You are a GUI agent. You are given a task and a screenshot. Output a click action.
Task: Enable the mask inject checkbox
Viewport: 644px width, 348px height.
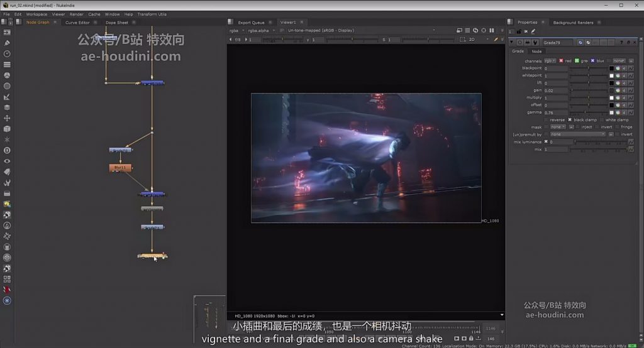577,128
